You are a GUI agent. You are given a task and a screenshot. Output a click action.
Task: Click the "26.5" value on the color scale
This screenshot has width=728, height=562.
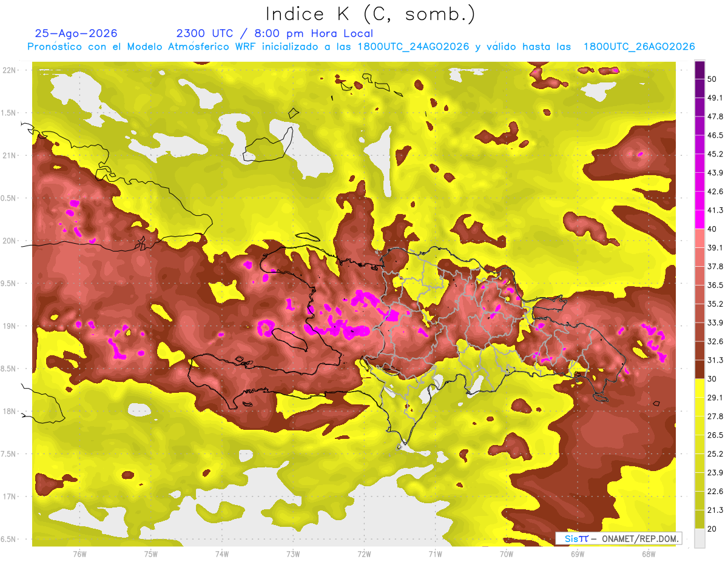(x=715, y=435)
